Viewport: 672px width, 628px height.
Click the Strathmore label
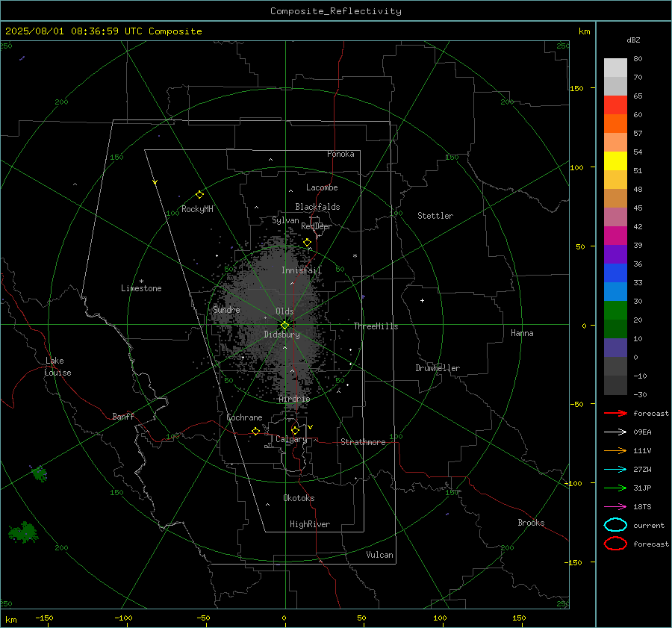click(x=363, y=442)
